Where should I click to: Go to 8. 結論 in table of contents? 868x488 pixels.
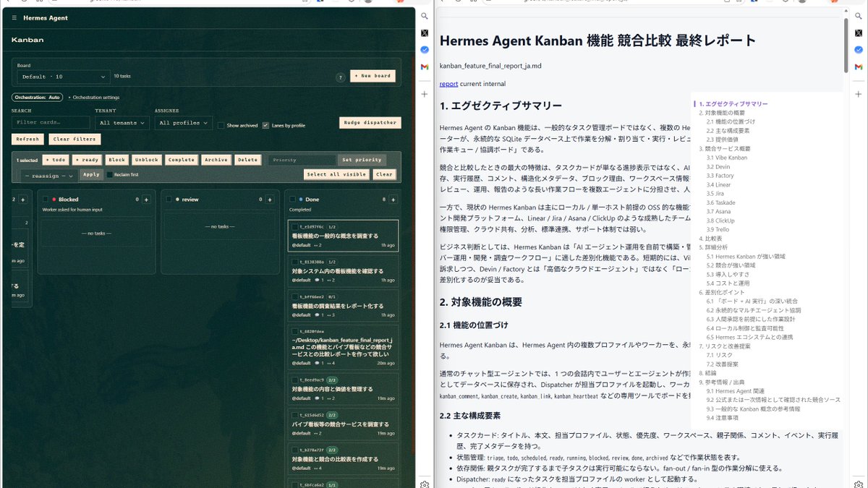point(708,373)
